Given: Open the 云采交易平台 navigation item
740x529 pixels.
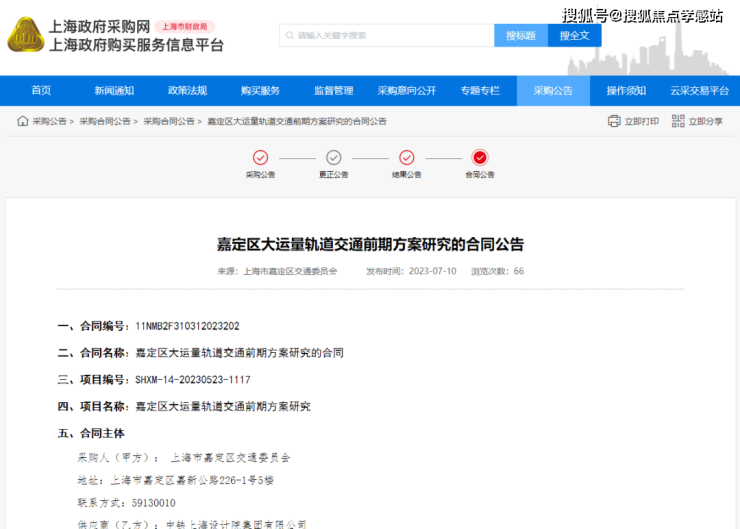Looking at the screenshot, I should pyautogui.click(x=699, y=91).
